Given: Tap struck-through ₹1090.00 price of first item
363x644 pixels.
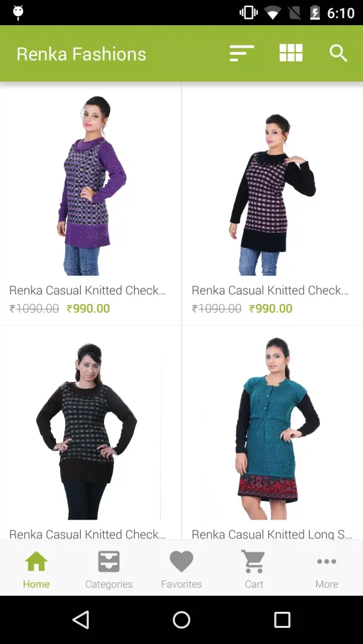Looking at the screenshot, I should pyautogui.click(x=34, y=308).
